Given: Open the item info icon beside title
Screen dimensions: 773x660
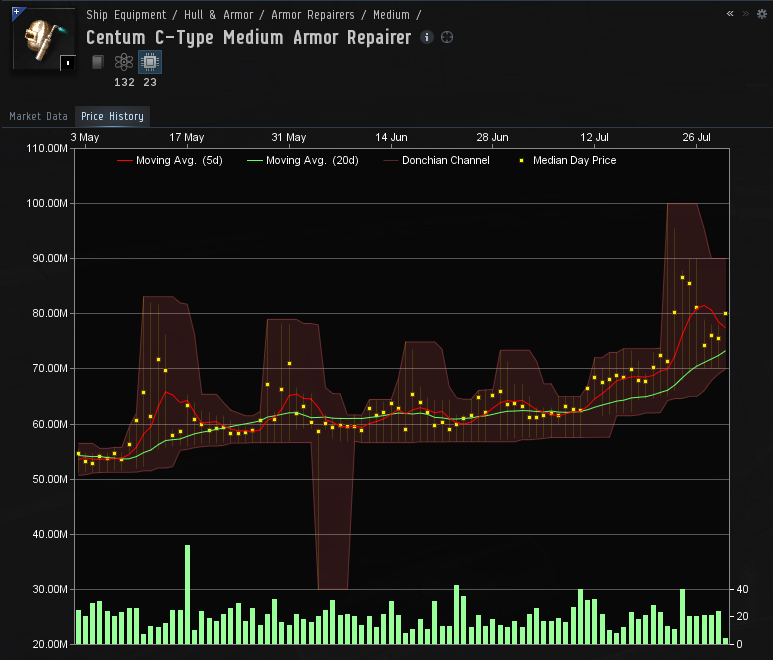Looking at the screenshot, I should click(x=427, y=37).
